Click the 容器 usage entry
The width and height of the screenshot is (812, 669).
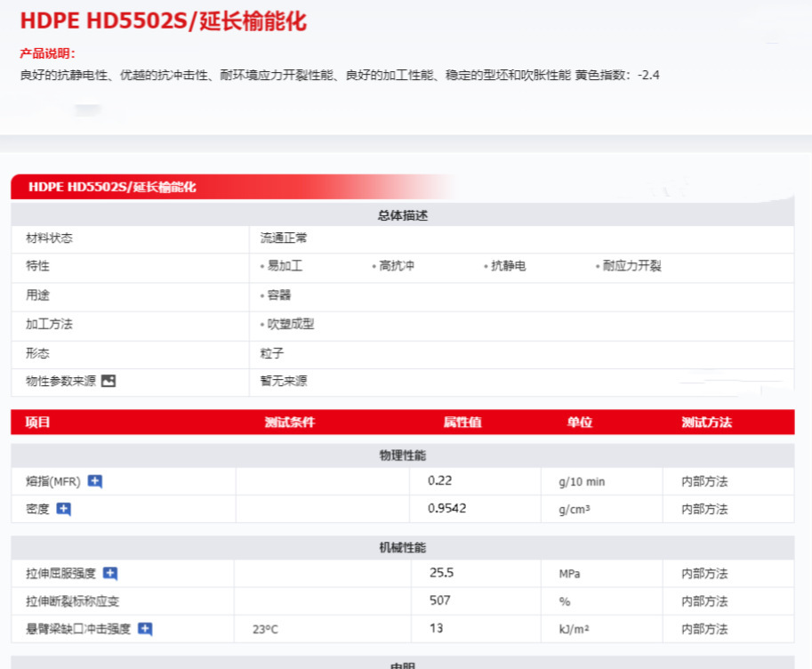pyautogui.click(x=278, y=294)
